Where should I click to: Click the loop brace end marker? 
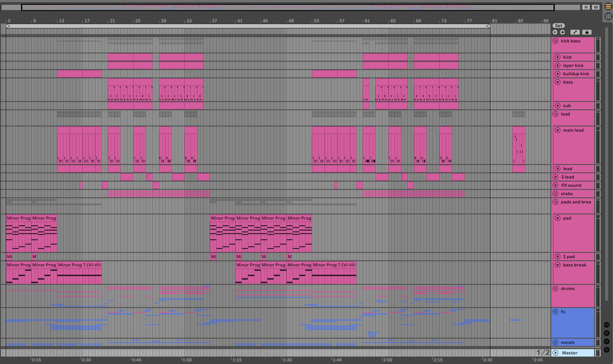(x=488, y=26)
